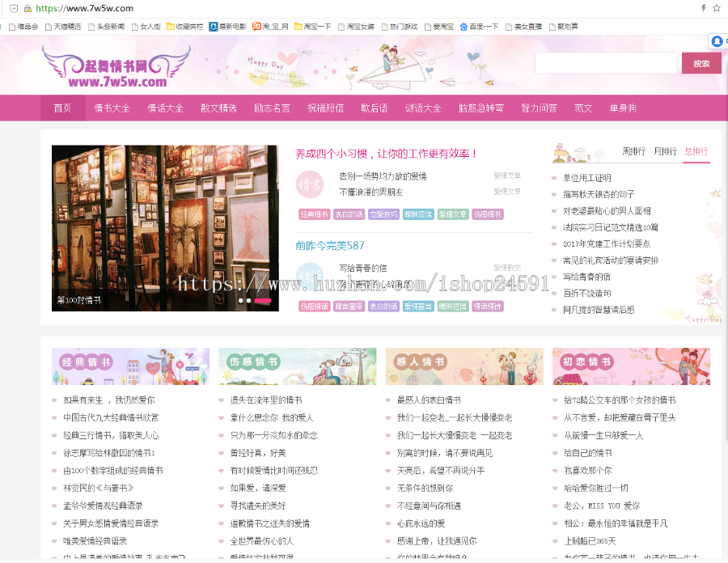The image size is (728, 563).
Task: Open the 谜语大全 nav item
Action: [423, 108]
